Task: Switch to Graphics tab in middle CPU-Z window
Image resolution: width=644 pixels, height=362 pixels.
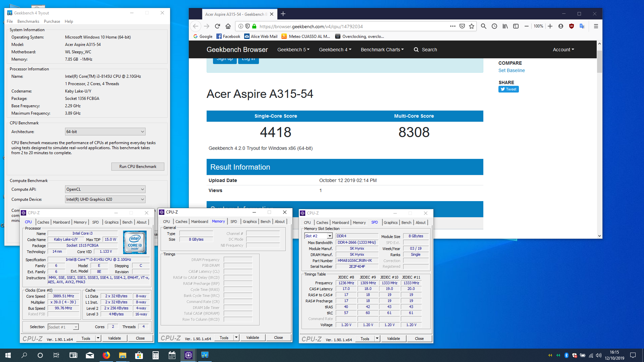Action: point(250,222)
